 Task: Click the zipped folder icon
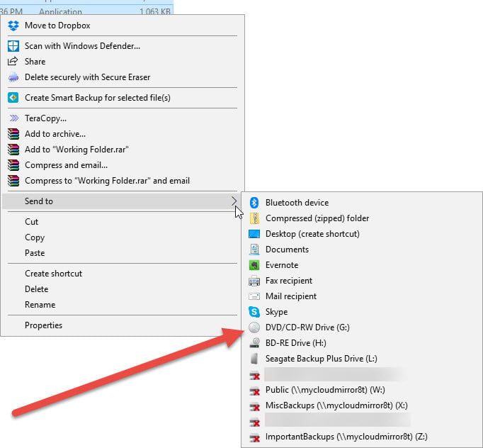tap(254, 218)
